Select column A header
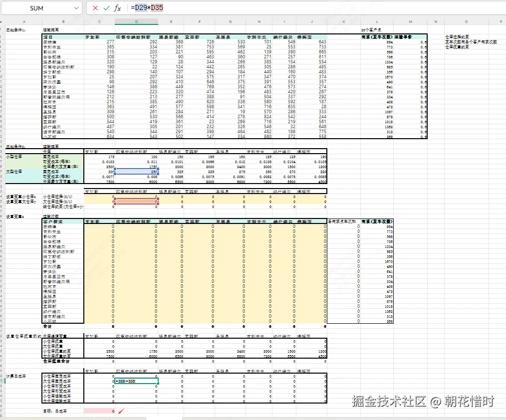The height and width of the screenshot is (420, 506). (x=24, y=21)
